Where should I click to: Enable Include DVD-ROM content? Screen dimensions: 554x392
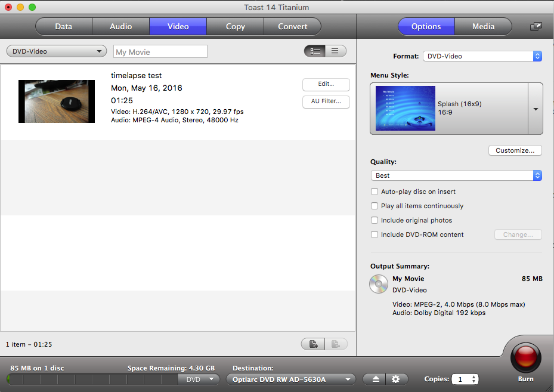[375, 234]
